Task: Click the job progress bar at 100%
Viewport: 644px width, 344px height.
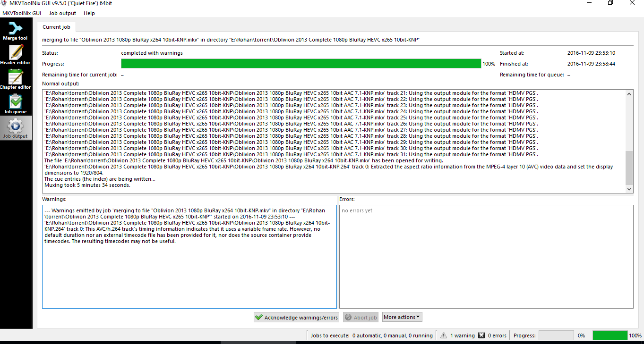Action: [301, 64]
